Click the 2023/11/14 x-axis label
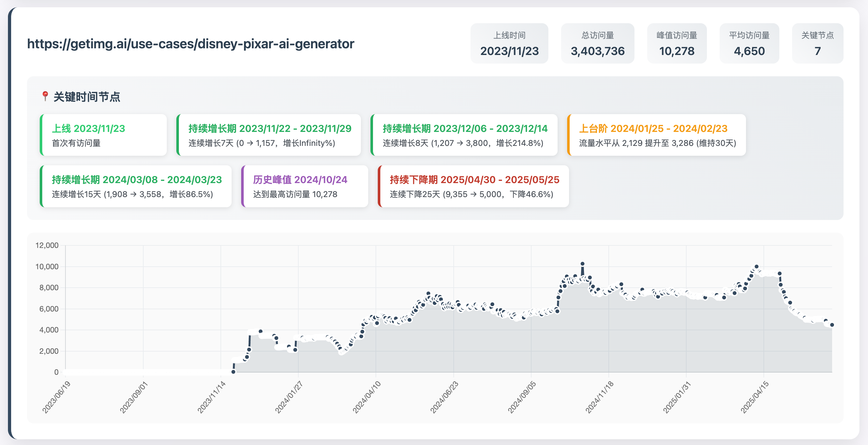 point(211,397)
